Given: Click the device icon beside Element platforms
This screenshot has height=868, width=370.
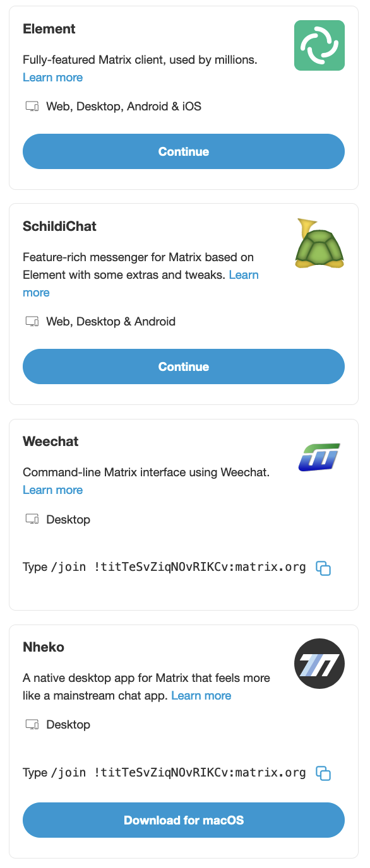Looking at the screenshot, I should (32, 107).
